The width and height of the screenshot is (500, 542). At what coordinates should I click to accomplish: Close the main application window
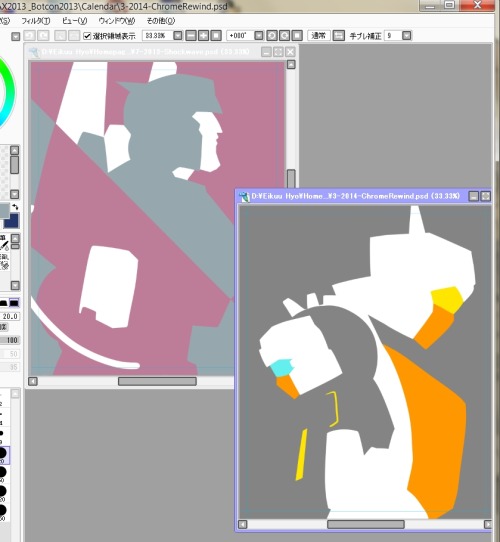(477, 5)
